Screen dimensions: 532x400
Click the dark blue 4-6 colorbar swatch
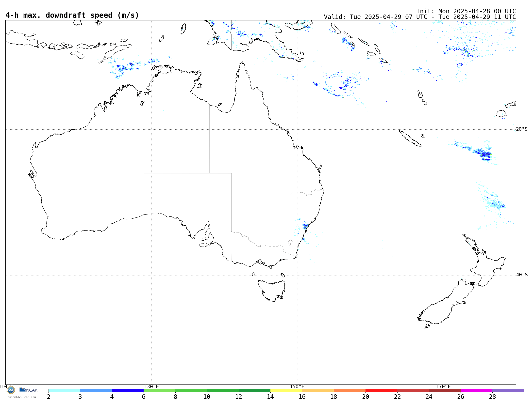[x=128, y=391]
